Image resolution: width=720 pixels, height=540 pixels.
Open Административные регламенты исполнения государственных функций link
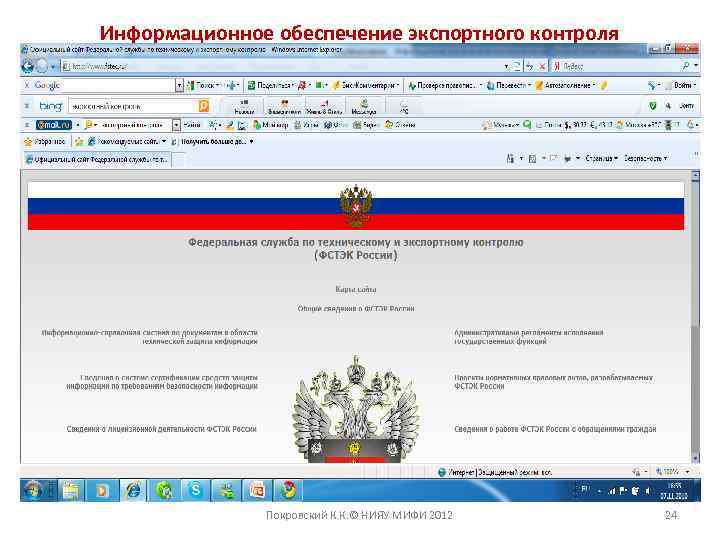[x=529, y=337]
